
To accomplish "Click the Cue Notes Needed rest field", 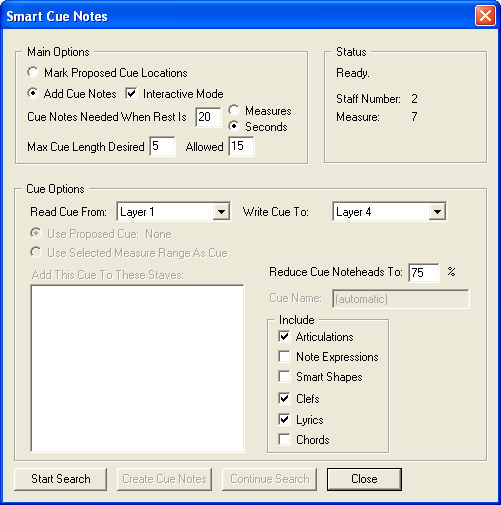I will point(208,117).
